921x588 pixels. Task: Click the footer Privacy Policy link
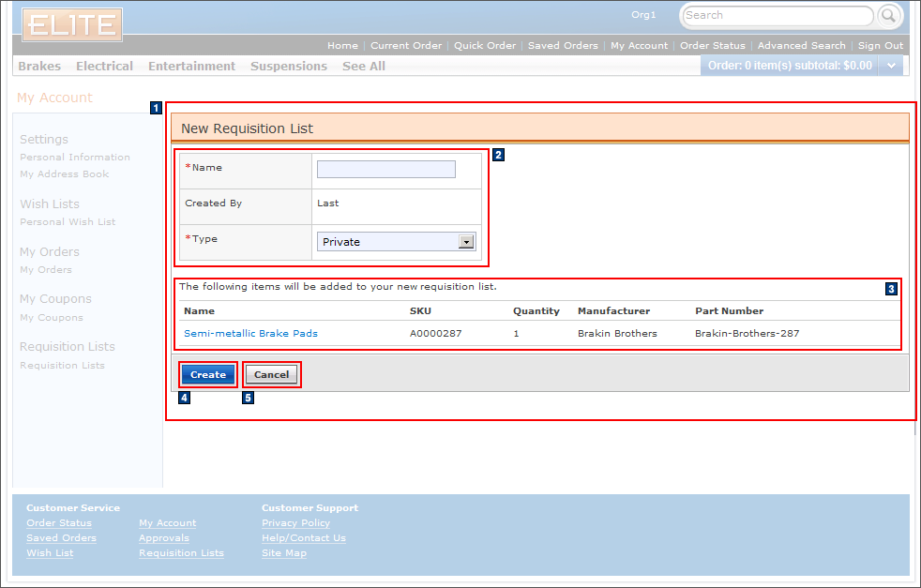click(x=295, y=522)
